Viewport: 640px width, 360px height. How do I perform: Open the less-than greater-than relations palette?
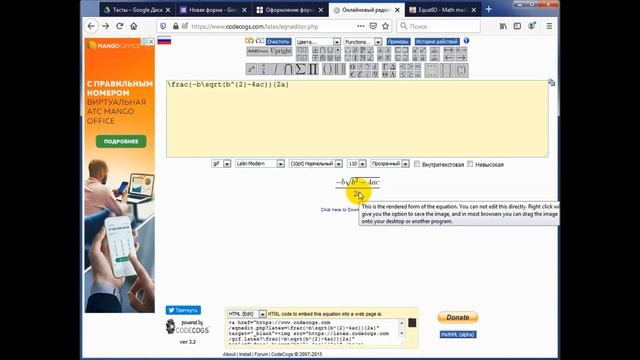(410, 70)
